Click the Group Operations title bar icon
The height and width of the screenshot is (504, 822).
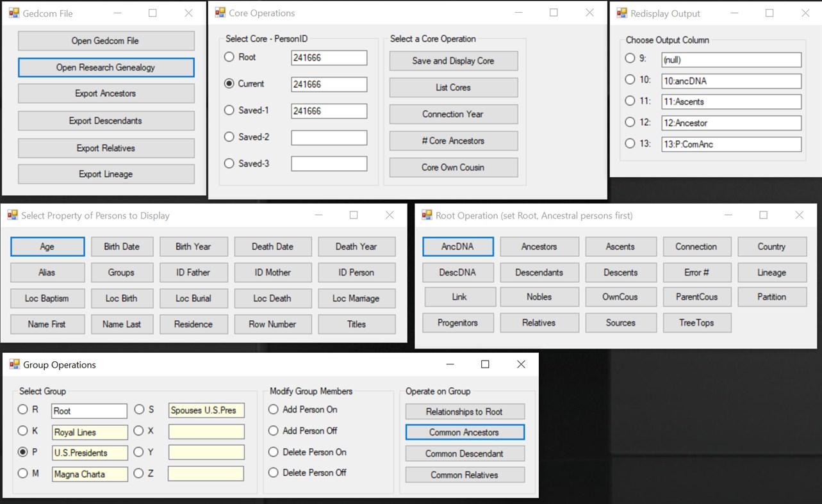tap(13, 364)
